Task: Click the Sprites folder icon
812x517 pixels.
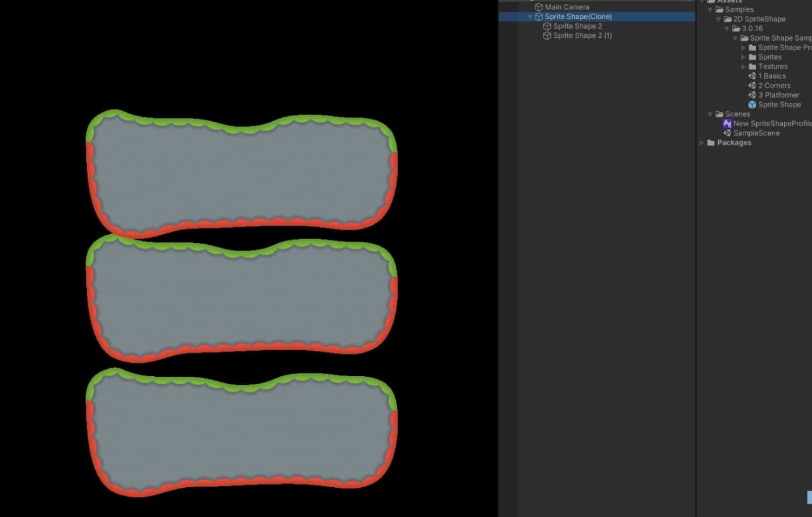Action: pos(752,57)
